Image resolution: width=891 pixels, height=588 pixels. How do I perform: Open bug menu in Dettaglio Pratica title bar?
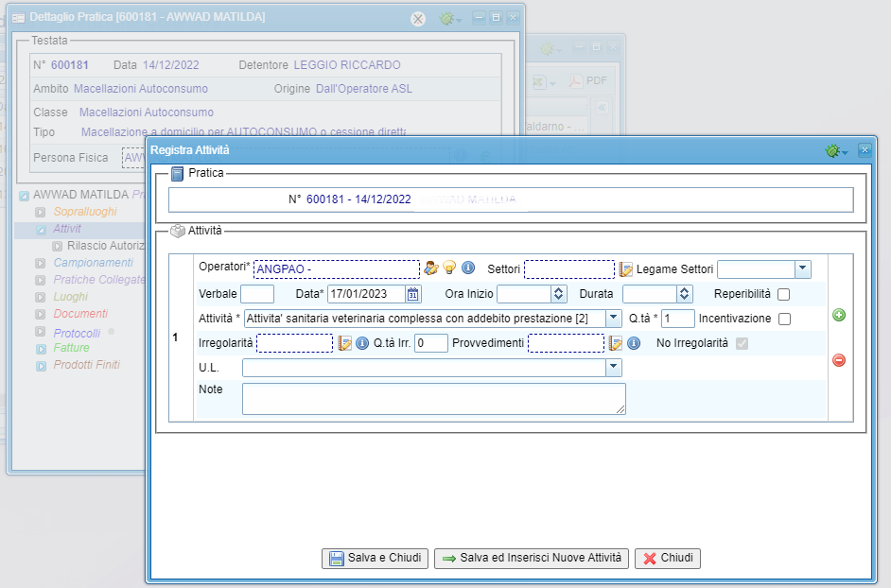(x=450, y=19)
